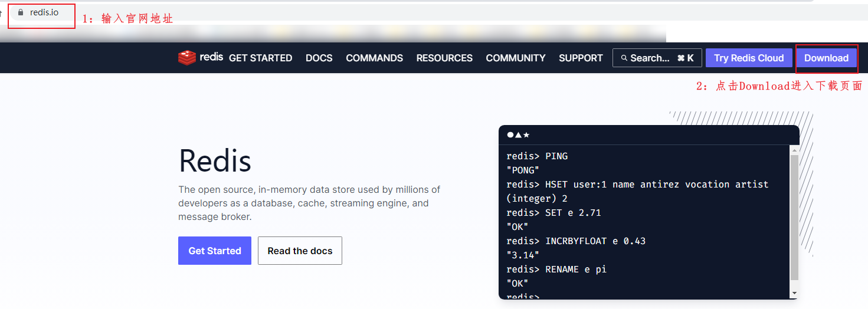Click the description paragraph about open source
Screen dimensions: 868x309
309,203
